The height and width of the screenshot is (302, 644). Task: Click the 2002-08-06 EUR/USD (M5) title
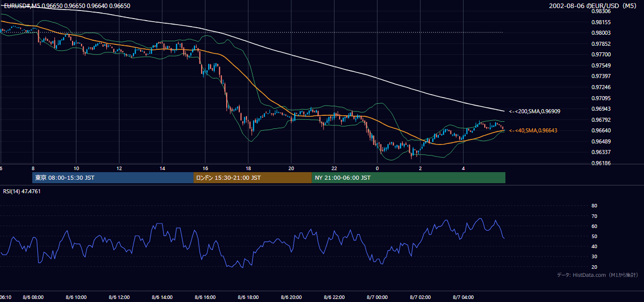[x=594, y=6]
